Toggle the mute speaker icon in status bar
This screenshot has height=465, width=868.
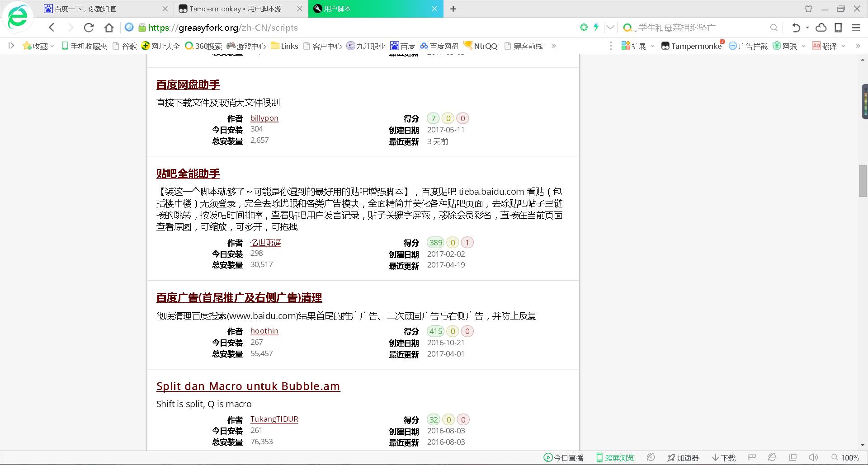pos(813,457)
